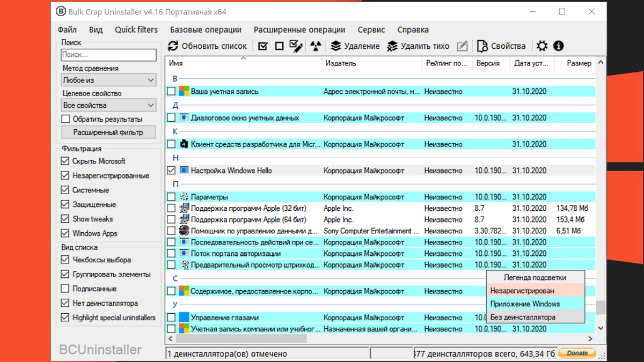
Task: Collapse the С group header
Action: coord(175,278)
